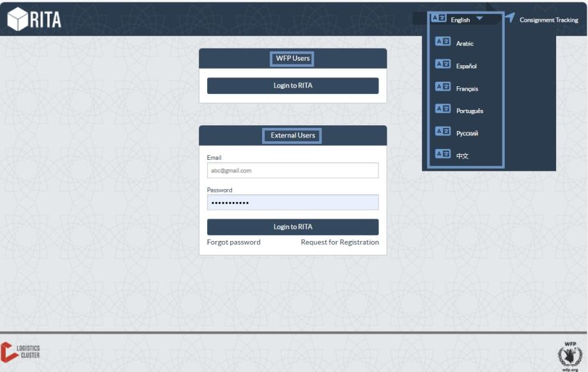Open Request for Registration link
The height and width of the screenshot is (372, 588).
pyautogui.click(x=340, y=242)
